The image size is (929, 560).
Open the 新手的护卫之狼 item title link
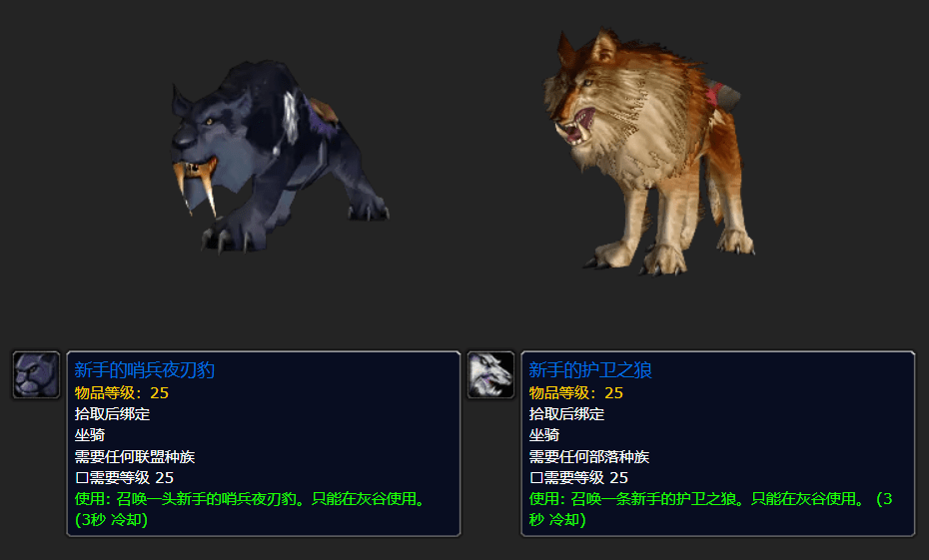590,370
